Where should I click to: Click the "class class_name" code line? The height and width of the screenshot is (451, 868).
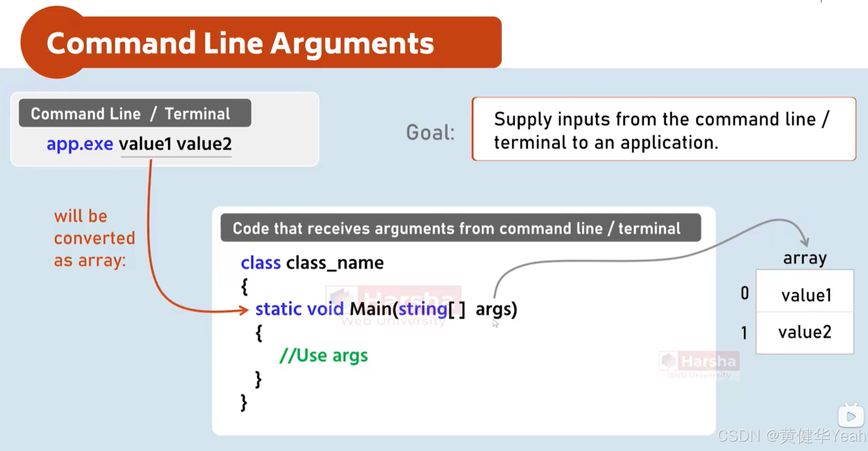pyautogui.click(x=312, y=263)
